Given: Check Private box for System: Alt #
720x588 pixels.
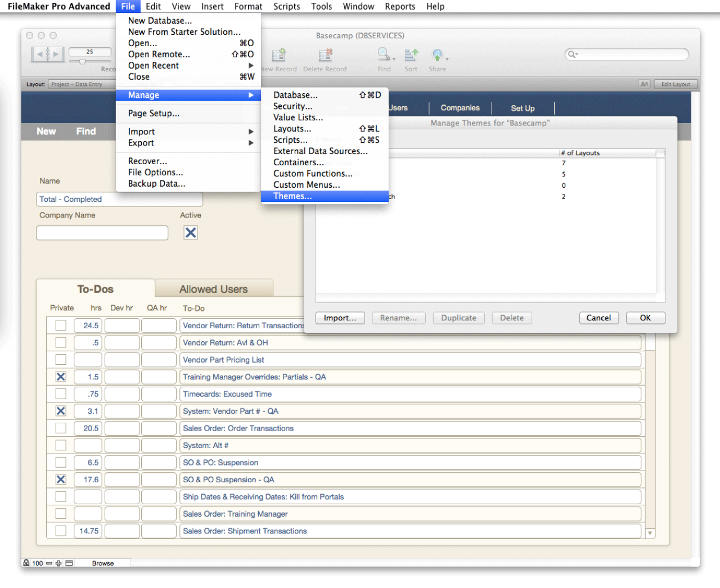Looking at the screenshot, I should coord(61,445).
